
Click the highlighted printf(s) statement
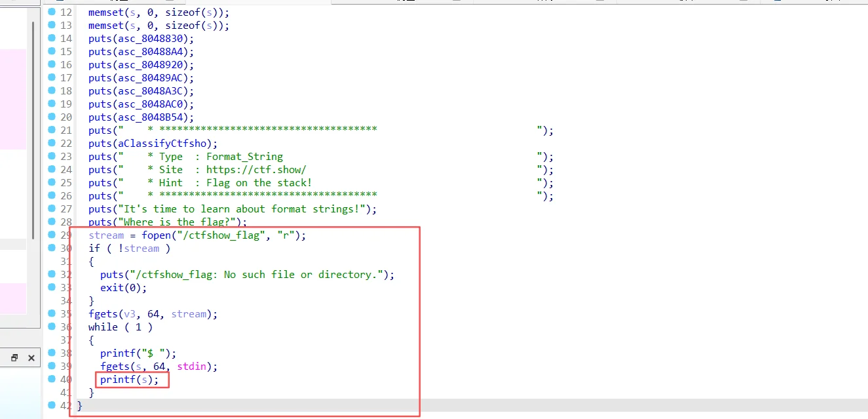coord(129,380)
